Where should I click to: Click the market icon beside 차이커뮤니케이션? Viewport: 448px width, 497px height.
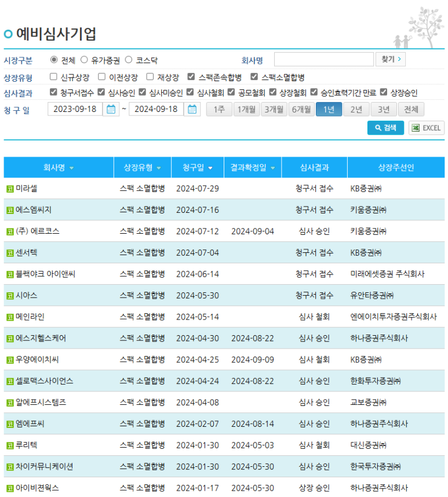pyautogui.click(x=10, y=467)
